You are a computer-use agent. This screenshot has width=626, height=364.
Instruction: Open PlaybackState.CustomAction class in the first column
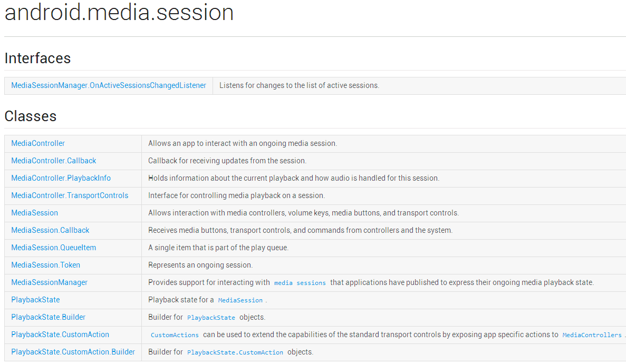[x=60, y=335]
